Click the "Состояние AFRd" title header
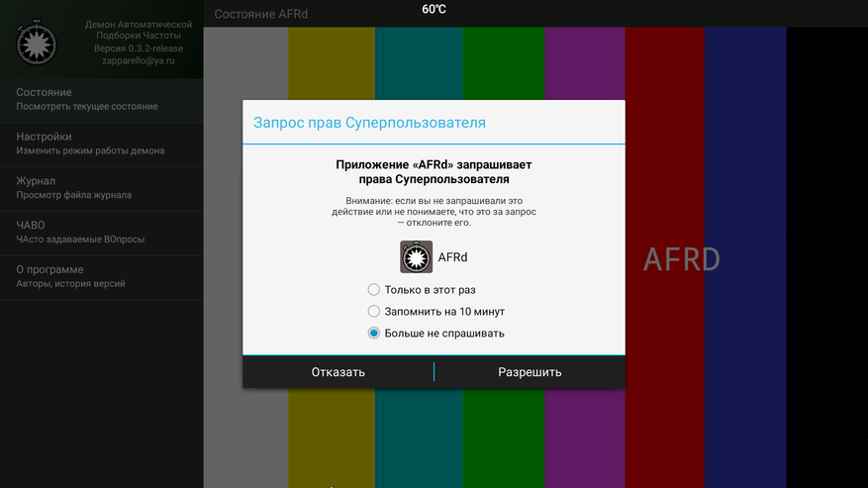This screenshot has height=488, width=868. pos(260,14)
